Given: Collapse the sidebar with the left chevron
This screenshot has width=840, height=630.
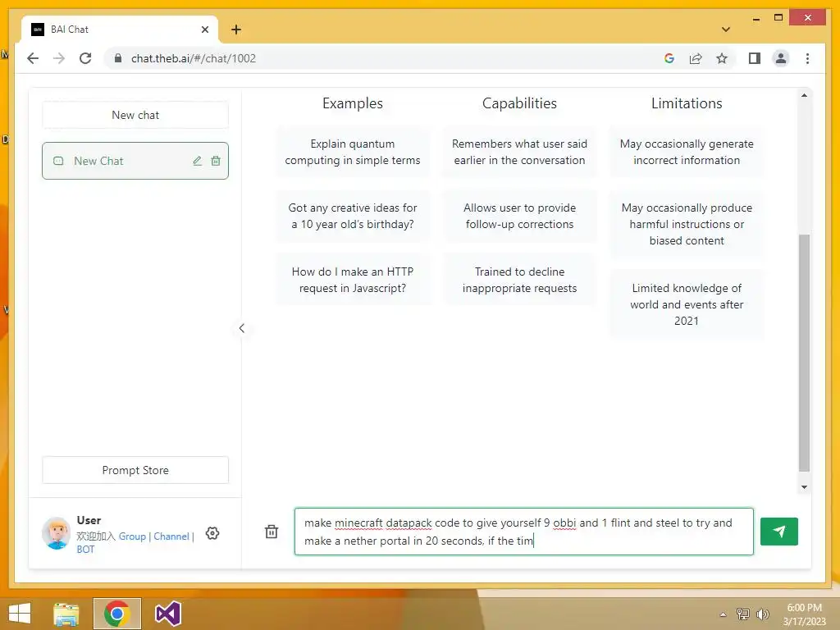Looking at the screenshot, I should [242, 328].
